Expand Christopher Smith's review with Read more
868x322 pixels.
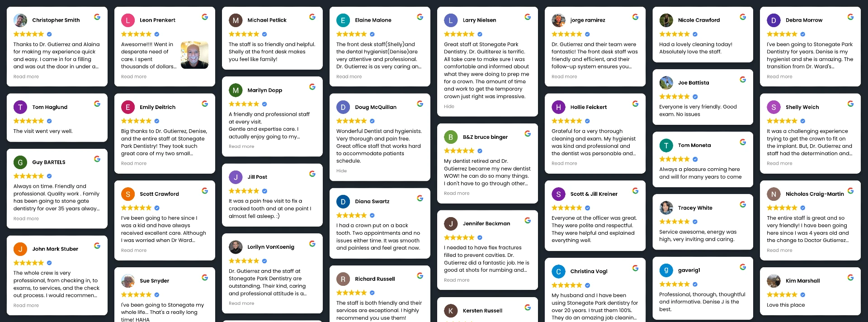26,77
